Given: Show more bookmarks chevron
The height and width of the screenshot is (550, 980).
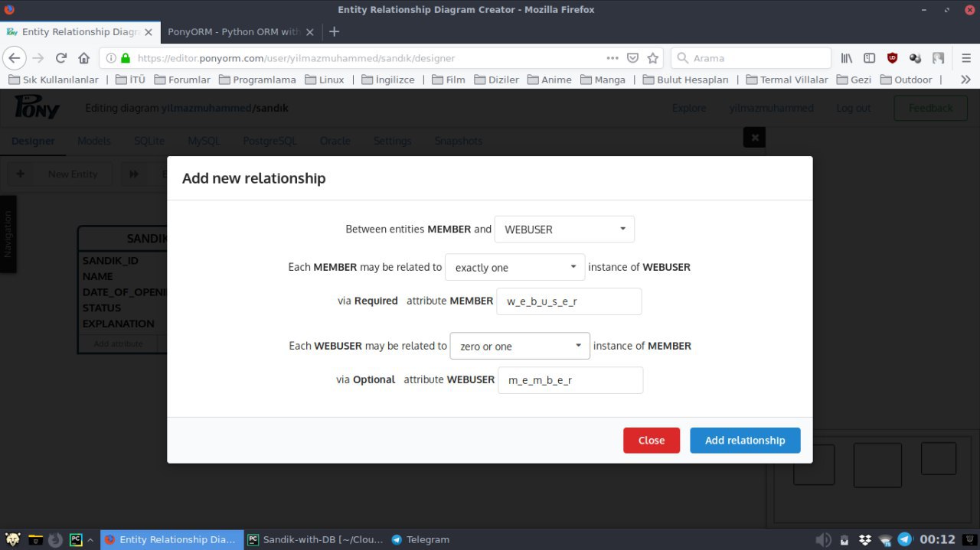Looking at the screenshot, I should pyautogui.click(x=965, y=80).
